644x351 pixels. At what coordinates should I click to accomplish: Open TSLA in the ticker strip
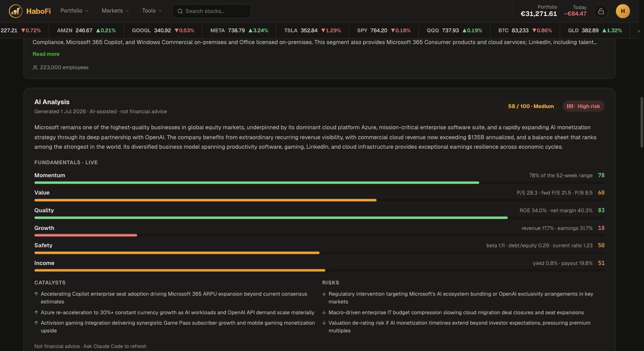[x=312, y=31]
